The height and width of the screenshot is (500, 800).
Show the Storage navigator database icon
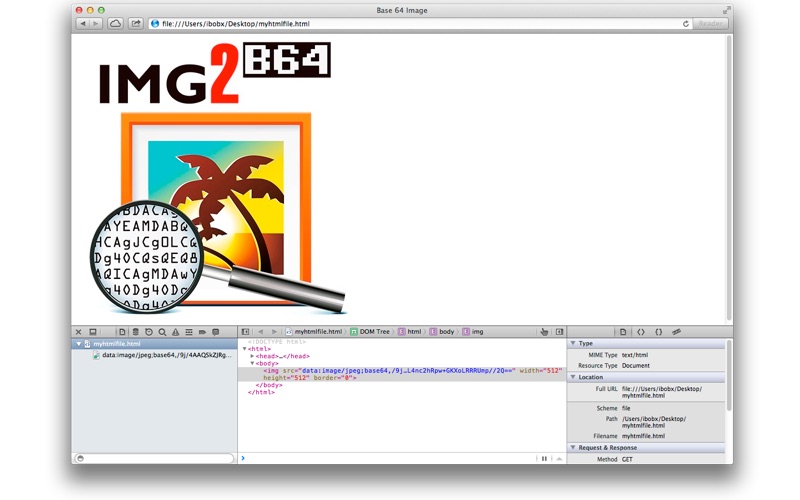click(136, 332)
